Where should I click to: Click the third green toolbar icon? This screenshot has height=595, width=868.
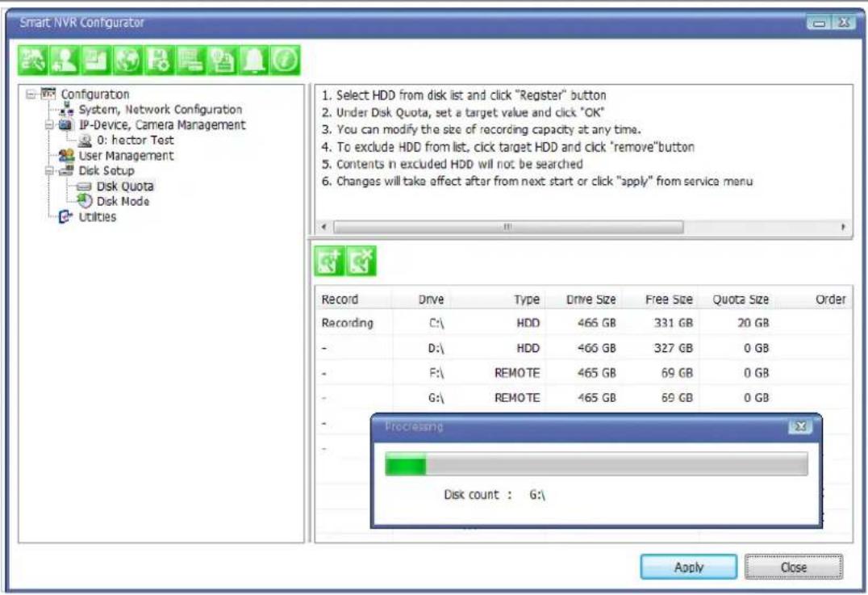point(96,60)
